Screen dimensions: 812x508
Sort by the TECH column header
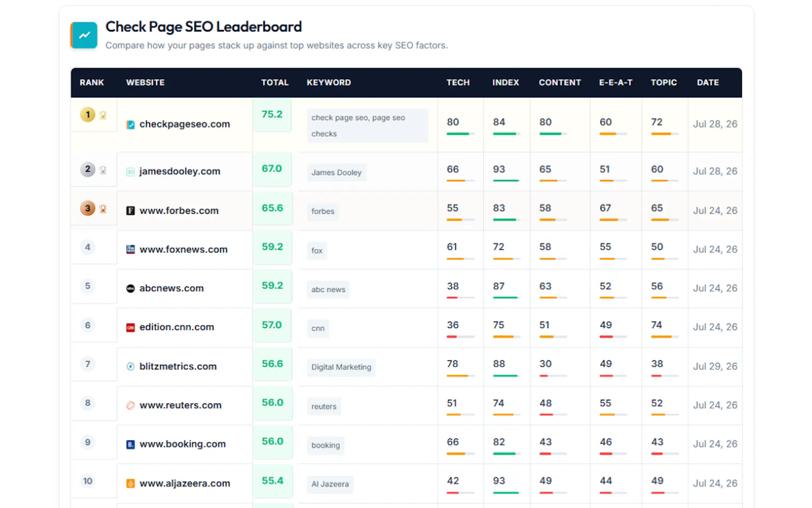(458, 82)
